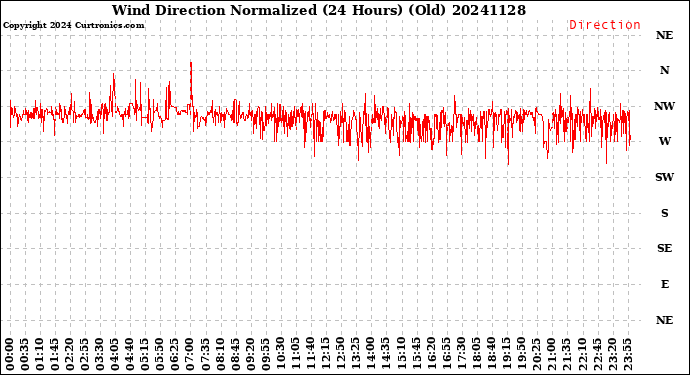Click the 10:30 time axis label

(x=280, y=355)
